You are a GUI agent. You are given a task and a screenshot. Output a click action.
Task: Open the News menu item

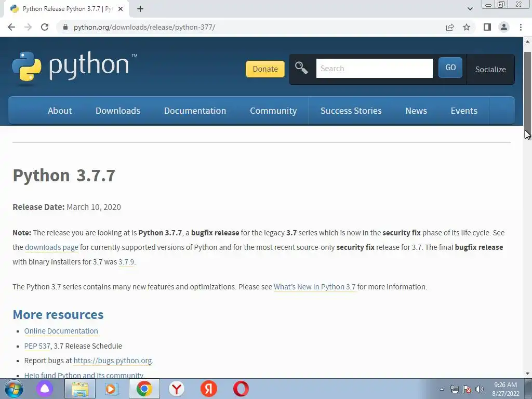(416, 111)
